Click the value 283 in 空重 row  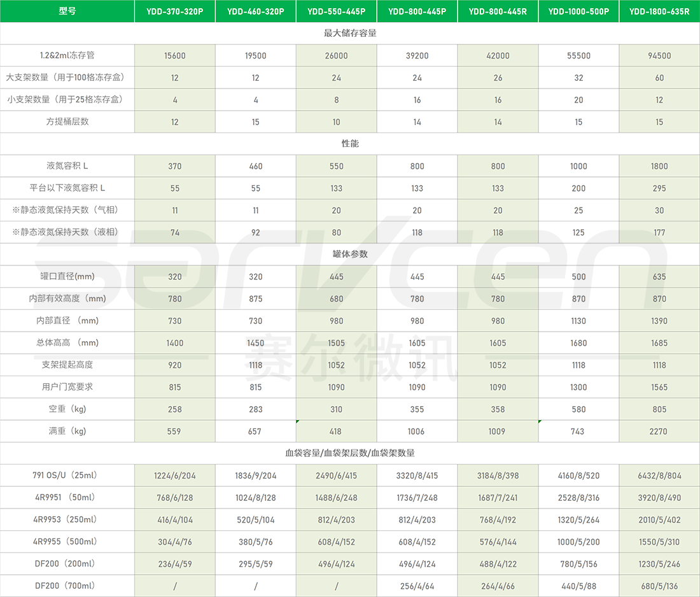tap(255, 409)
